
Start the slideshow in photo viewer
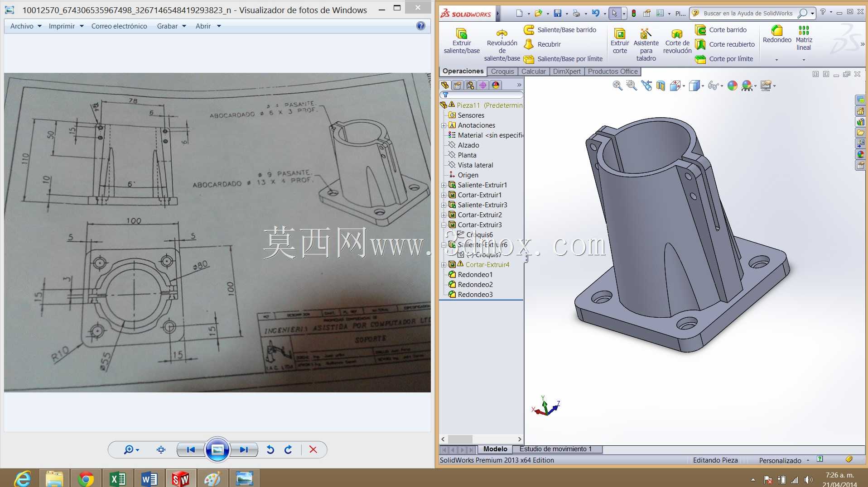(x=217, y=449)
